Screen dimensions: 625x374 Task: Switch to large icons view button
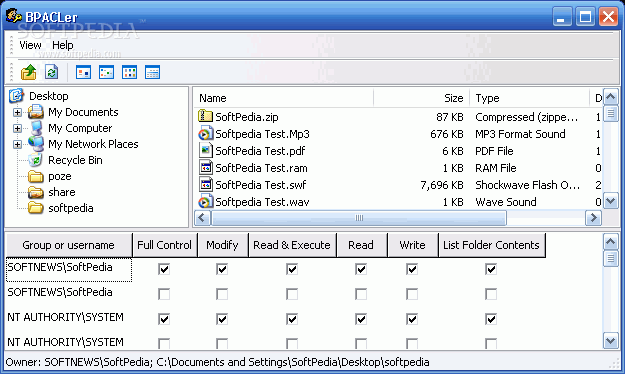click(x=83, y=73)
